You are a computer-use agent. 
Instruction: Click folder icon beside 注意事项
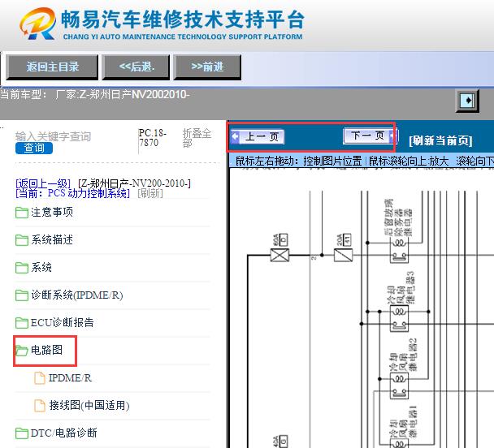pyautogui.click(x=22, y=213)
